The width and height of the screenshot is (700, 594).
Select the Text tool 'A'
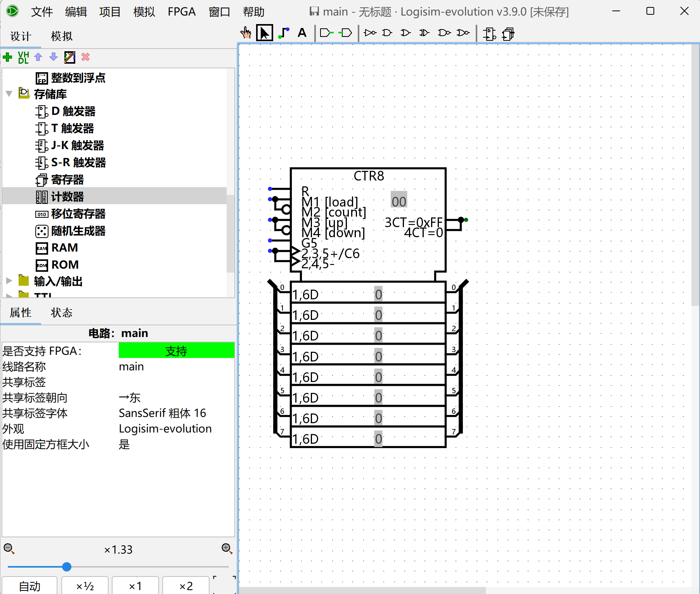click(x=302, y=33)
